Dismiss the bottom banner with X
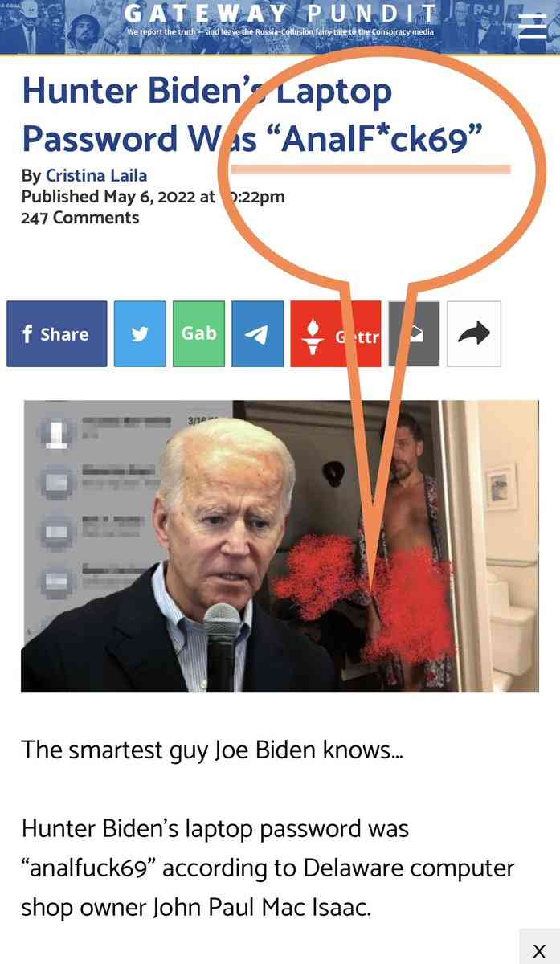Viewport: 560px width, 964px height. point(539,950)
